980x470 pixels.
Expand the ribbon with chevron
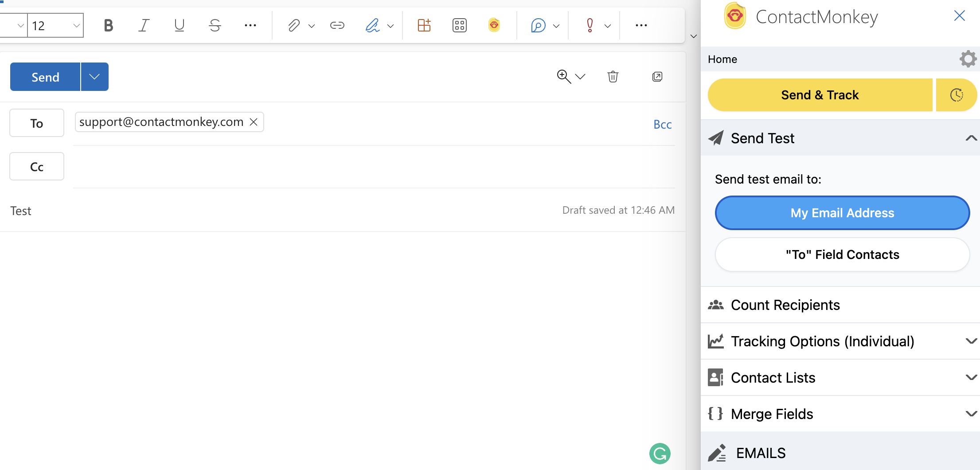point(694,36)
